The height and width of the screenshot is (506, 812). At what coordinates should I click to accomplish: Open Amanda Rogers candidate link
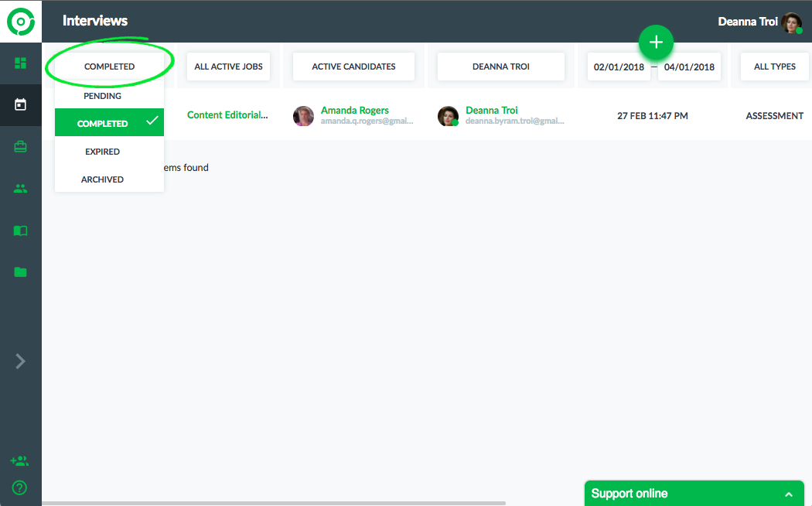(x=355, y=111)
